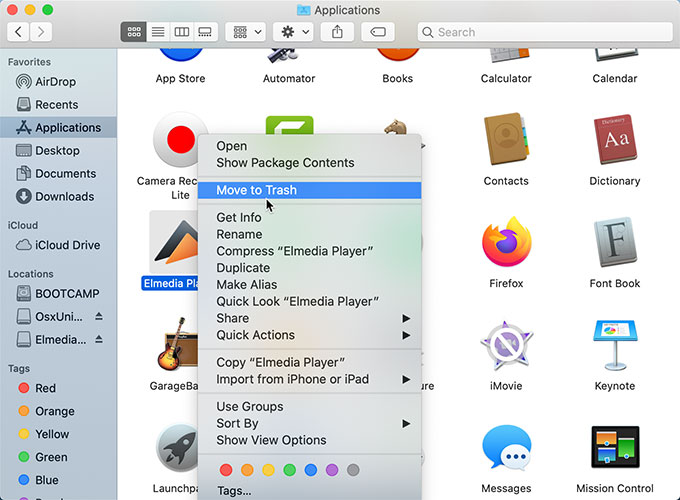Switch to icon view mode
680x500 pixels.
(x=133, y=32)
